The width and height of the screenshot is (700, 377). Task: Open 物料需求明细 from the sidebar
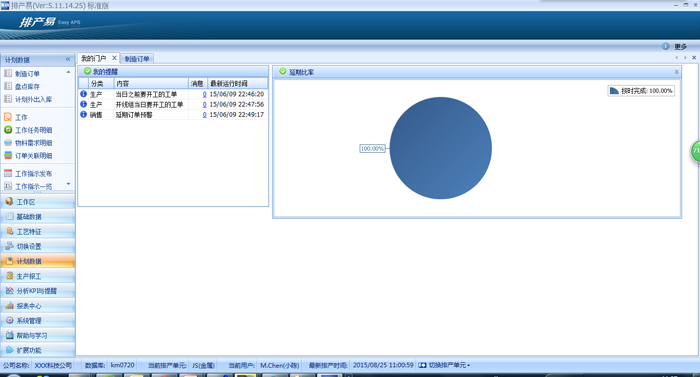pyautogui.click(x=33, y=143)
